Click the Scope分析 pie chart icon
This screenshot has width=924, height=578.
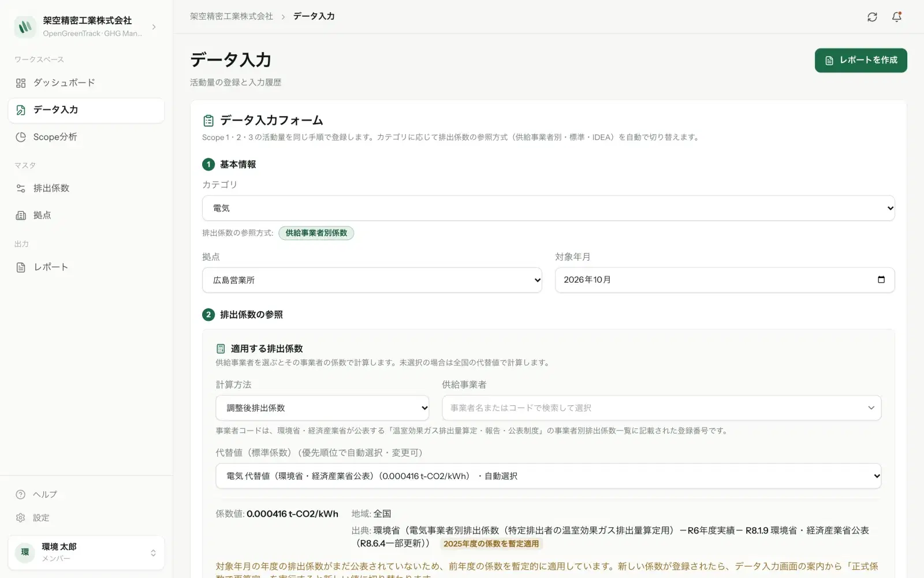click(x=21, y=137)
